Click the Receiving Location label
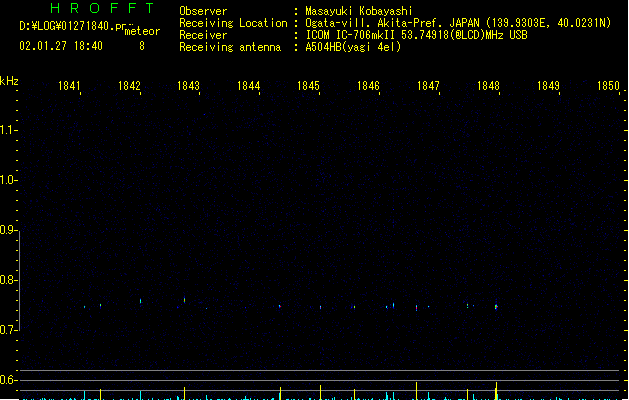The height and width of the screenshot is (400, 629). click(233, 23)
